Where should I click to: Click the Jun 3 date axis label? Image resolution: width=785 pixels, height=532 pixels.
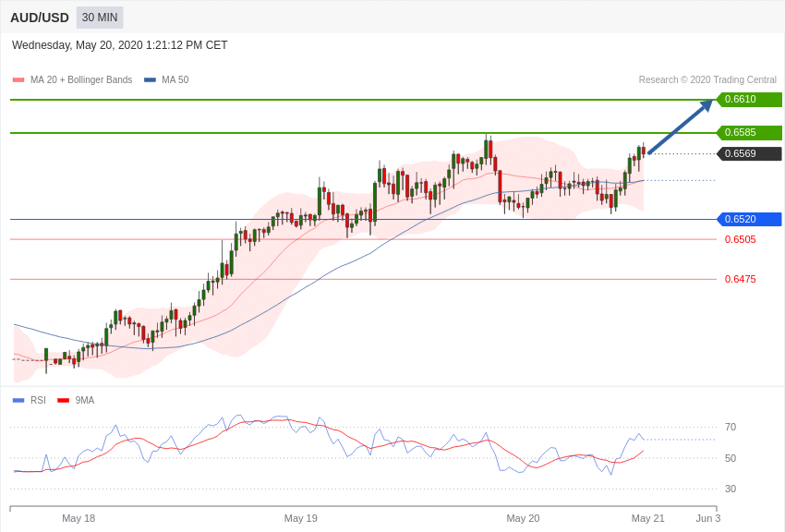pyautogui.click(x=708, y=518)
